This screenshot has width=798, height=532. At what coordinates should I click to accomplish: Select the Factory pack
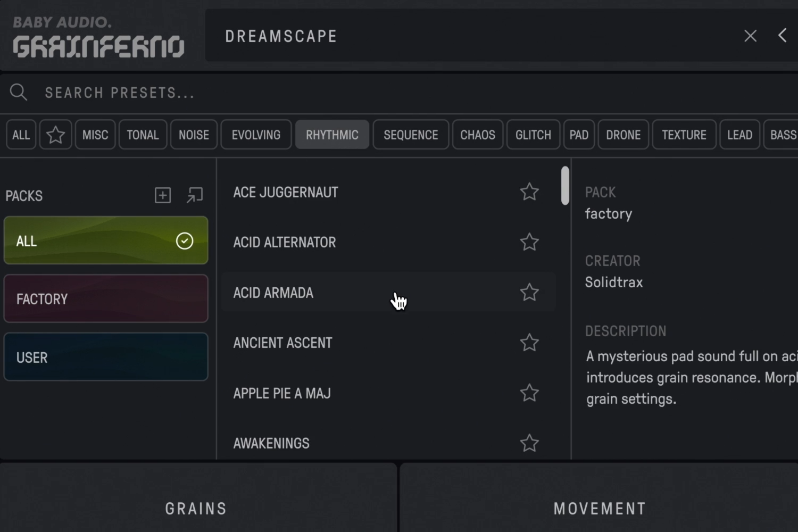(106, 299)
